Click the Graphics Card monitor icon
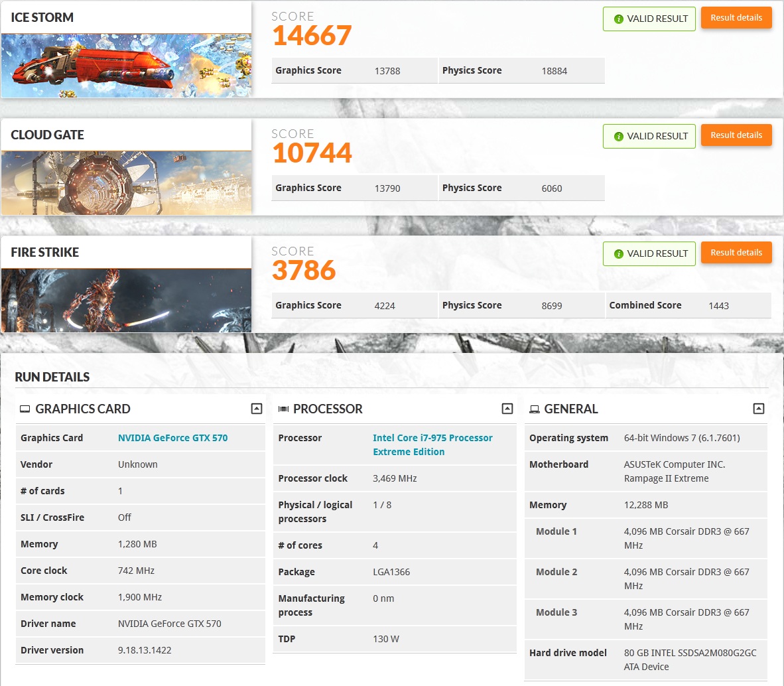This screenshot has width=784, height=686. pyautogui.click(x=25, y=409)
